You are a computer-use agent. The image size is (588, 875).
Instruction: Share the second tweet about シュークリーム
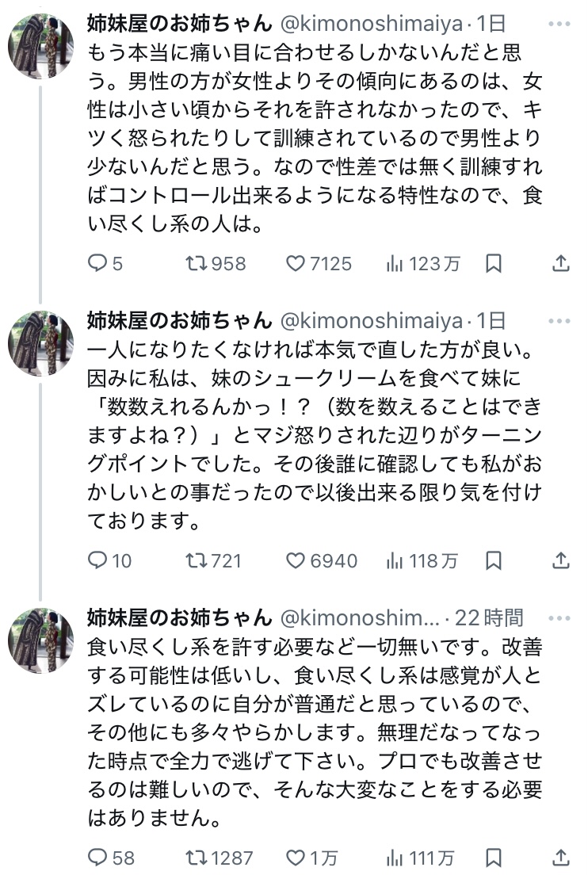pyautogui.click(x=559, y=560)
